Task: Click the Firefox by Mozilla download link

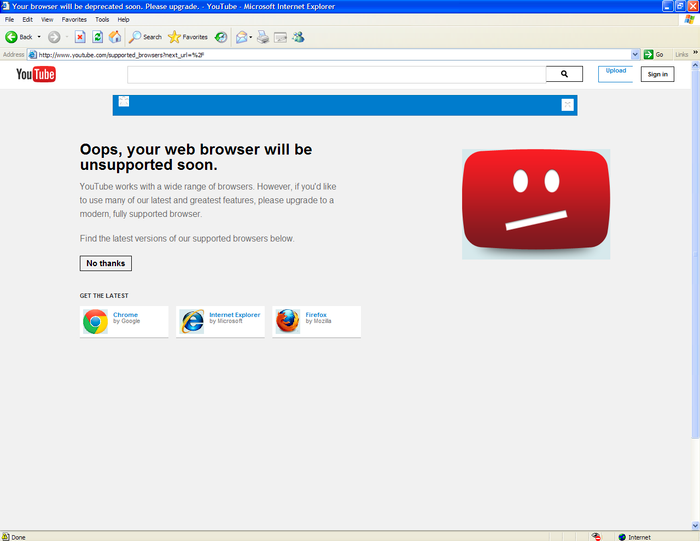Action: (x=316, y=321)
